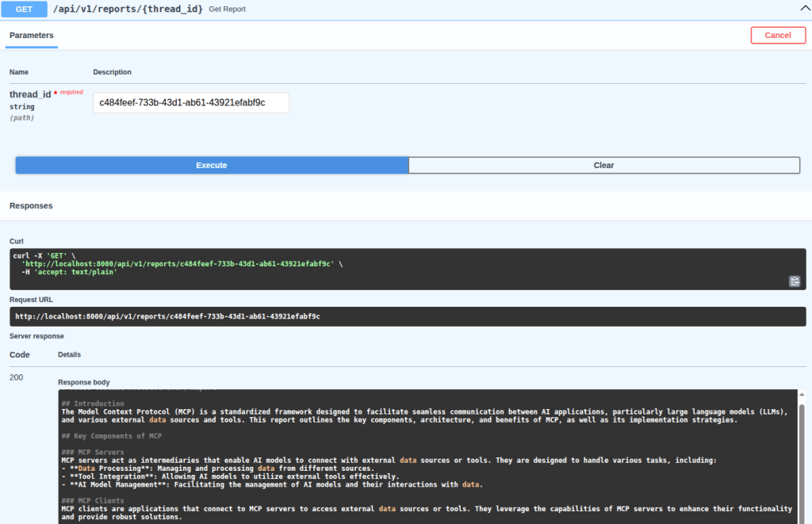This screenshot has width=812, height=524.
Task: Copy the curl command to clipboard
Action: [x=794, y=281]
